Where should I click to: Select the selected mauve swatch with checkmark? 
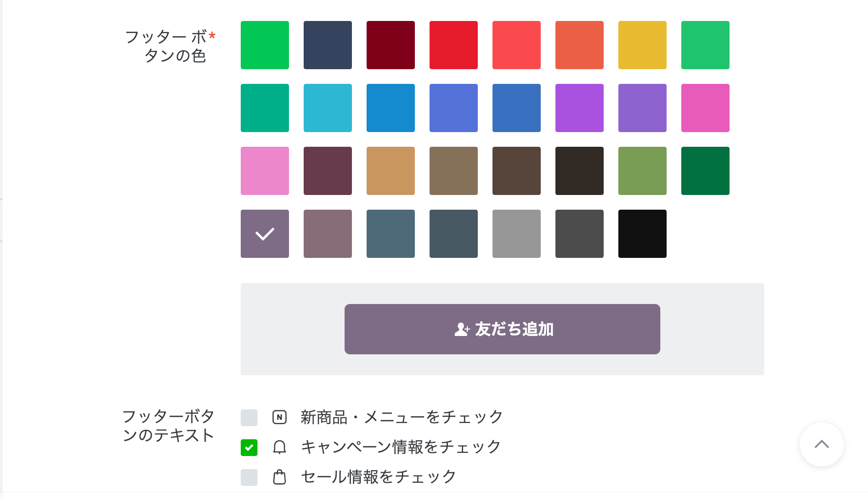[265, 234]
